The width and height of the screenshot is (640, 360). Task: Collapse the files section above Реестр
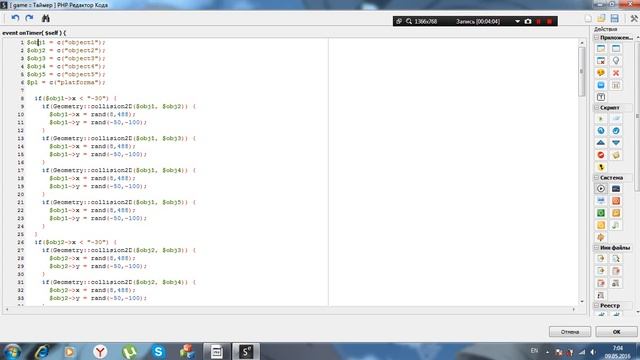click(596, 247)
